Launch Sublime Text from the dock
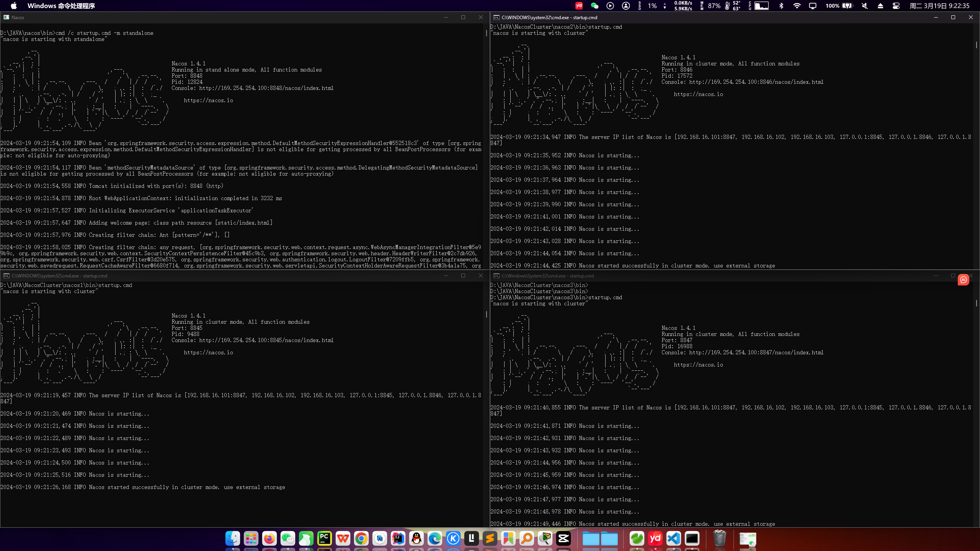The height and width of the screenshot is (551, 980). tap(490, 538)
